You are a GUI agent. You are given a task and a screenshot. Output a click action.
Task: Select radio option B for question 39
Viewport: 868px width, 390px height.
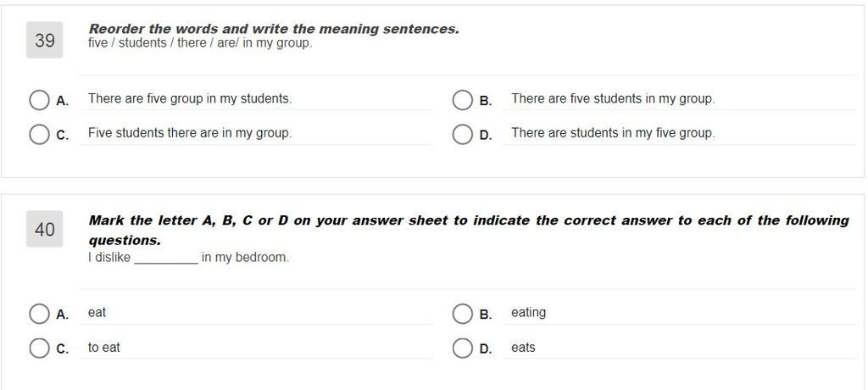(462, 100)
